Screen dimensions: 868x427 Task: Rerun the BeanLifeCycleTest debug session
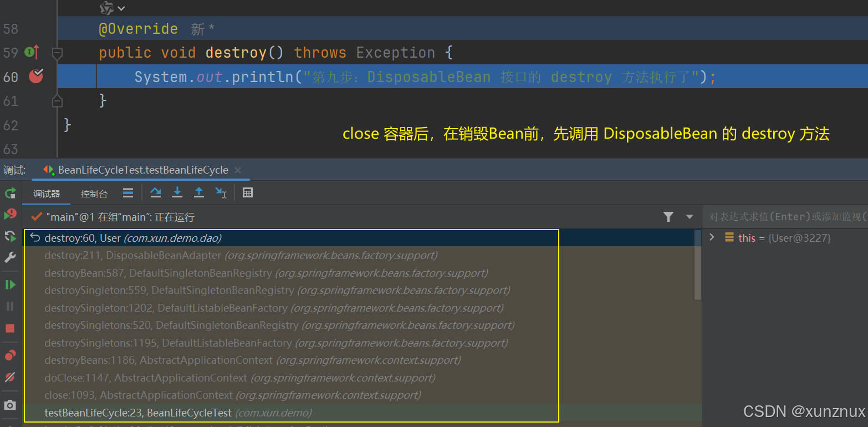coord(10,193)
